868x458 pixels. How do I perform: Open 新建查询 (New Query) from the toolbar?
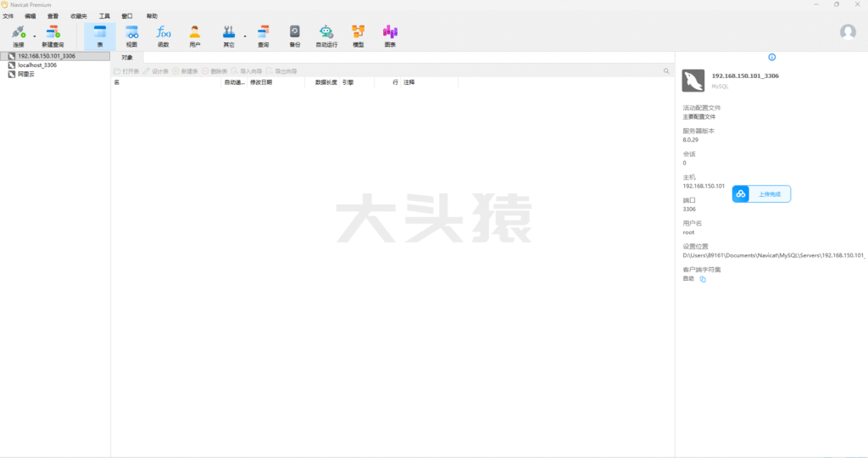(x=53, y=34)
